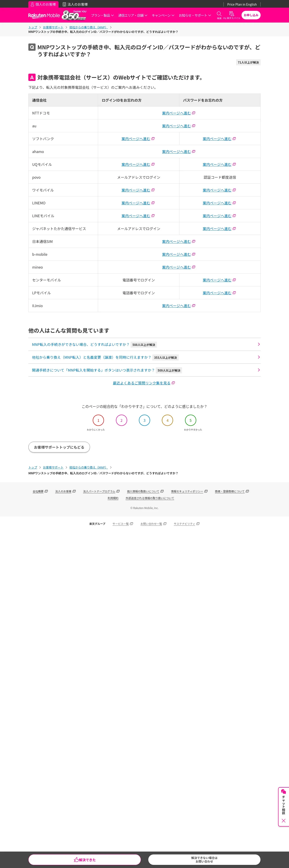Open question MNP転入の手続きができない場合

(x=144, y=344)
